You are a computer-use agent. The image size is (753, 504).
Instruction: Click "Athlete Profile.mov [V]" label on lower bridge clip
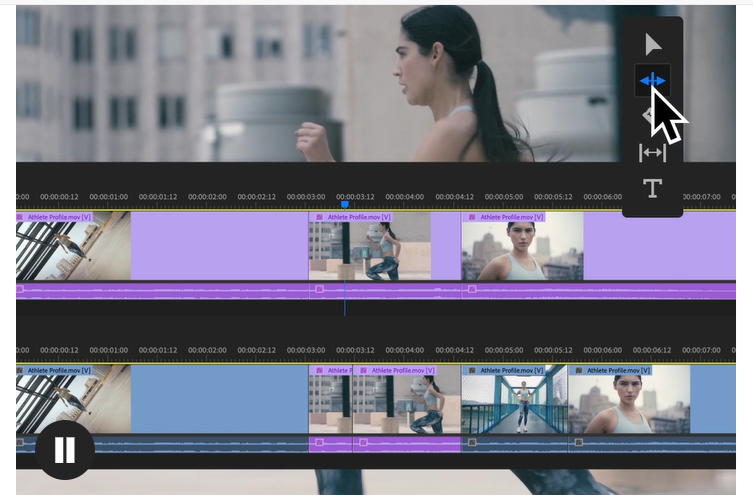point(512,370)
